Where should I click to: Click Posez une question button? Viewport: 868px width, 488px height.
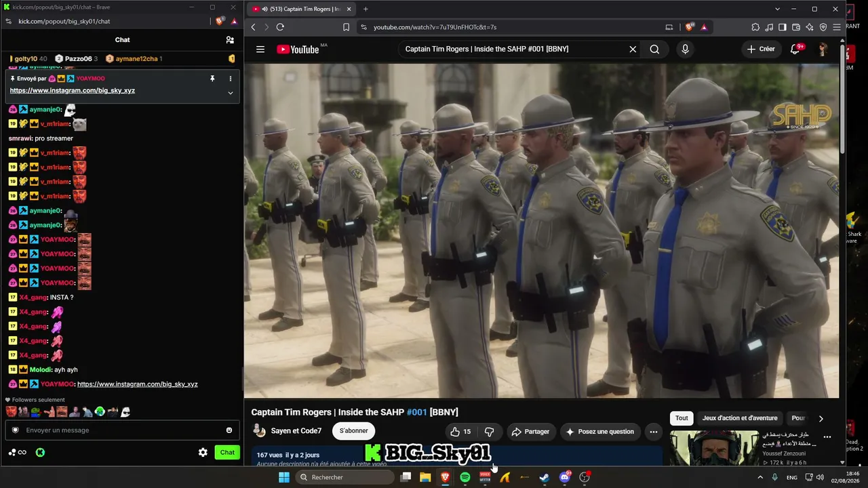pos(599,432)
